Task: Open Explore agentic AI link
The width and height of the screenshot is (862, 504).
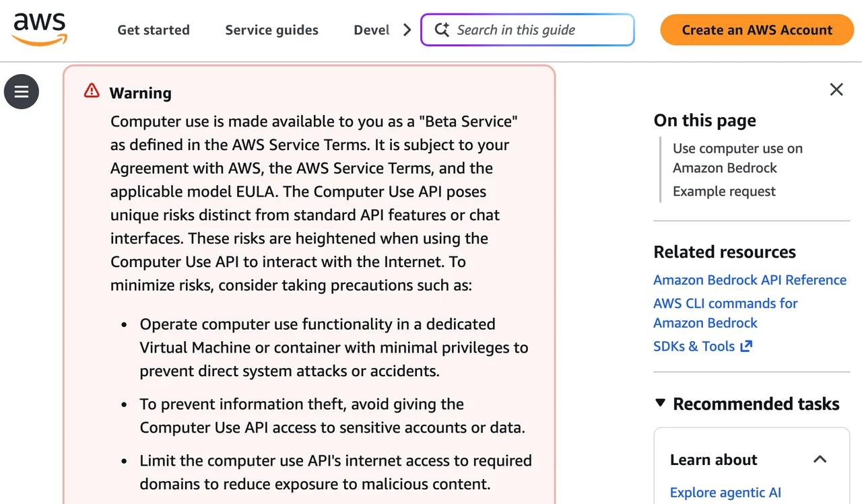Action: tap(725, 493)
